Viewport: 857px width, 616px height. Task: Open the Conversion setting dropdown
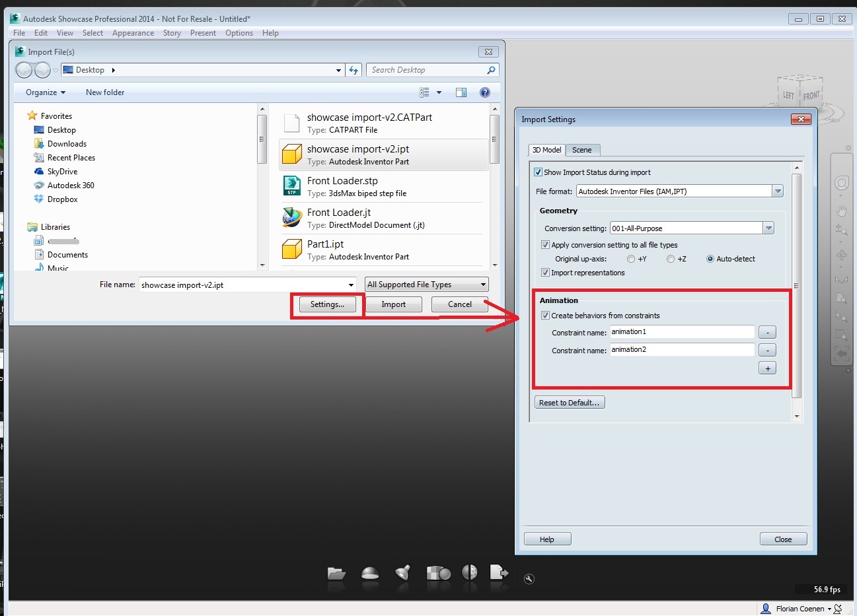[691, 228]
